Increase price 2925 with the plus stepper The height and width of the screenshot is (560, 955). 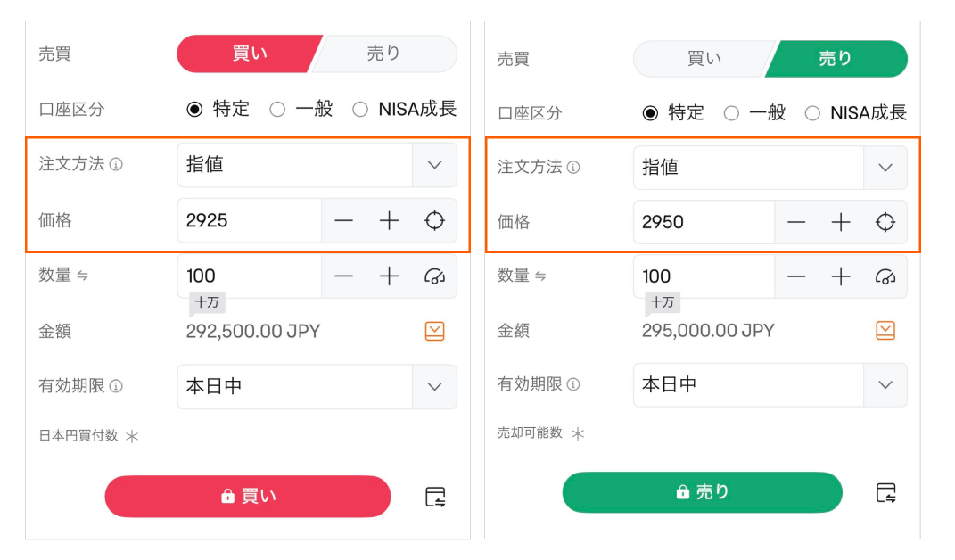click(x=389, y=221)
